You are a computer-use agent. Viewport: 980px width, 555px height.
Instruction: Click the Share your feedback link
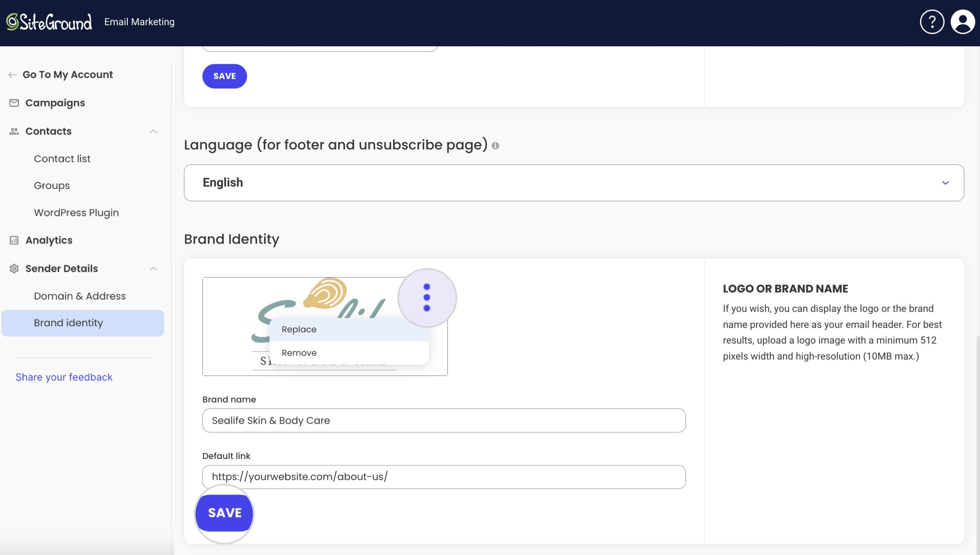(64, 377)
